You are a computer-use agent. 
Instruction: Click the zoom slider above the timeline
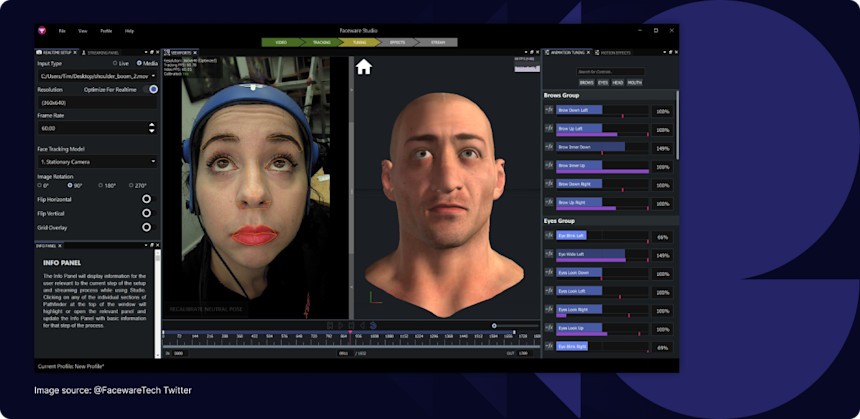tap(516, 326)
